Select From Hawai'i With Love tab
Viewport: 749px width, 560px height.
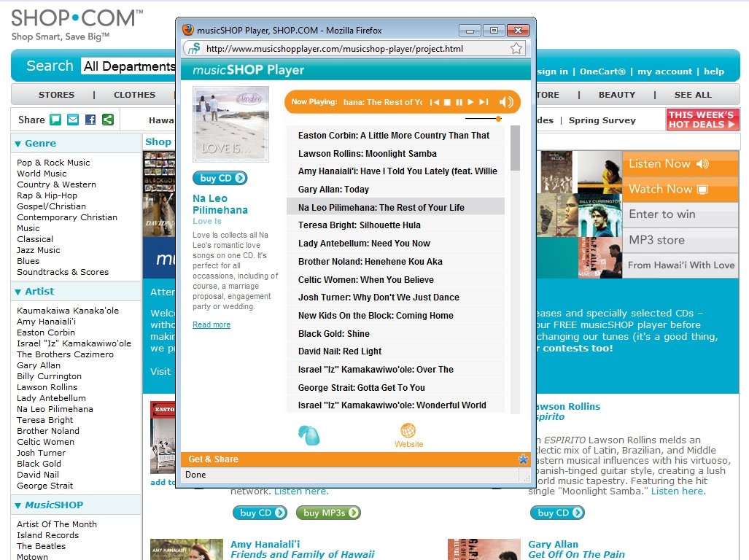point(680,265)
